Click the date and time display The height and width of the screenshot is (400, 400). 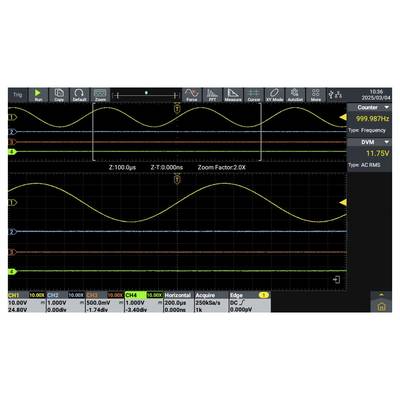[x=376, y=95]
